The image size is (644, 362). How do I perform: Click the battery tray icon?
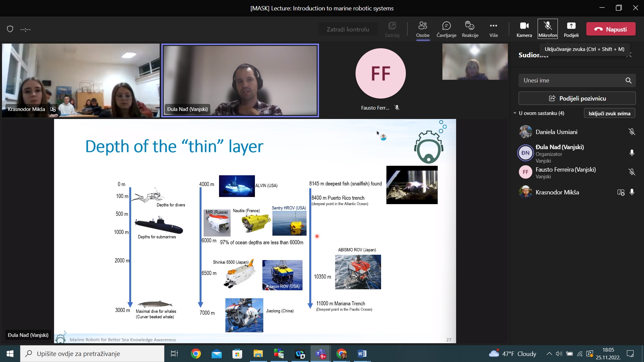coord(569,354)
